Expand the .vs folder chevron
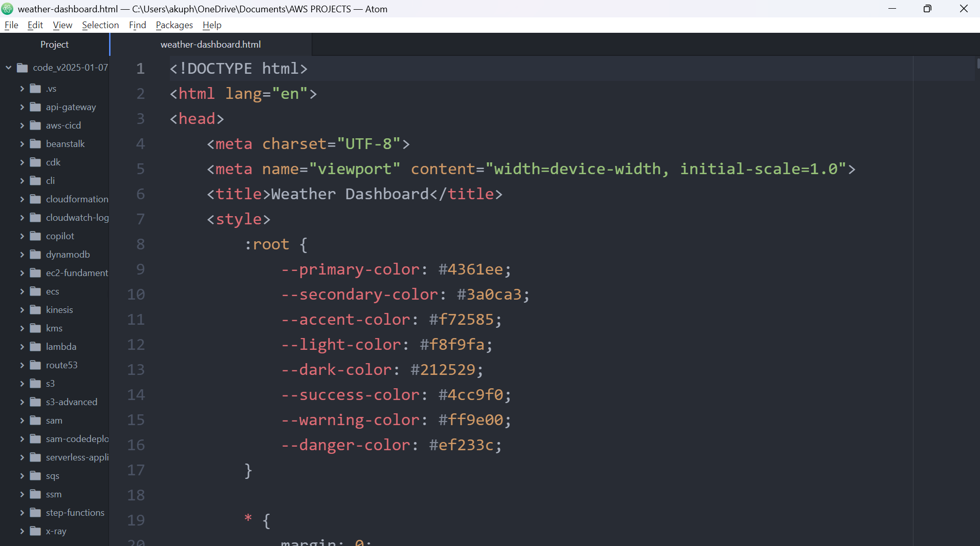Image resolution: width=980 pixels, height=546 pixels. point(22,89)
